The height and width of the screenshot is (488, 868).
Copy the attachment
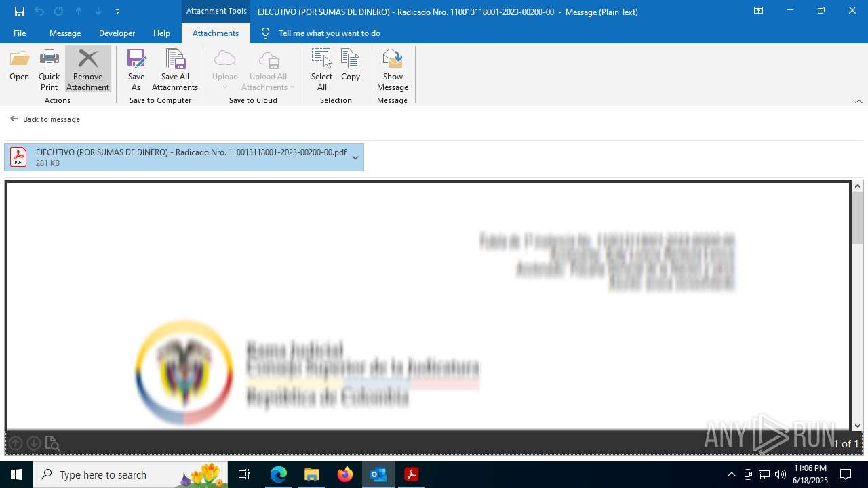(x=351, y=66)
